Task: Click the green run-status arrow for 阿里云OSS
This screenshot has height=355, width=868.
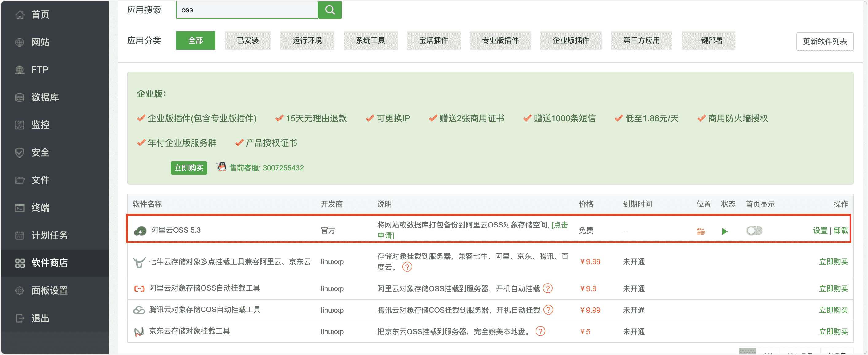Action: pyautogui.click(x=724, y=231)
